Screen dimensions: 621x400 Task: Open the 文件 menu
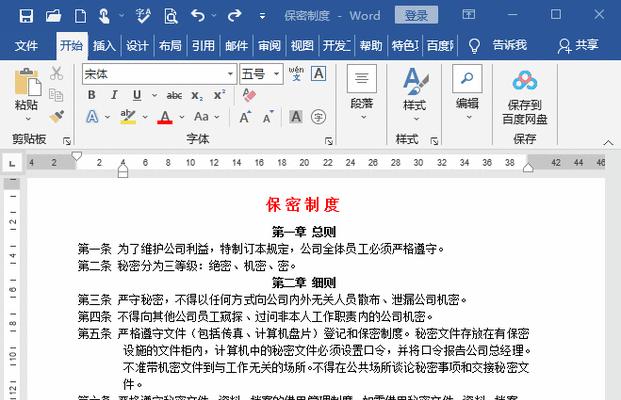(26, 46)
